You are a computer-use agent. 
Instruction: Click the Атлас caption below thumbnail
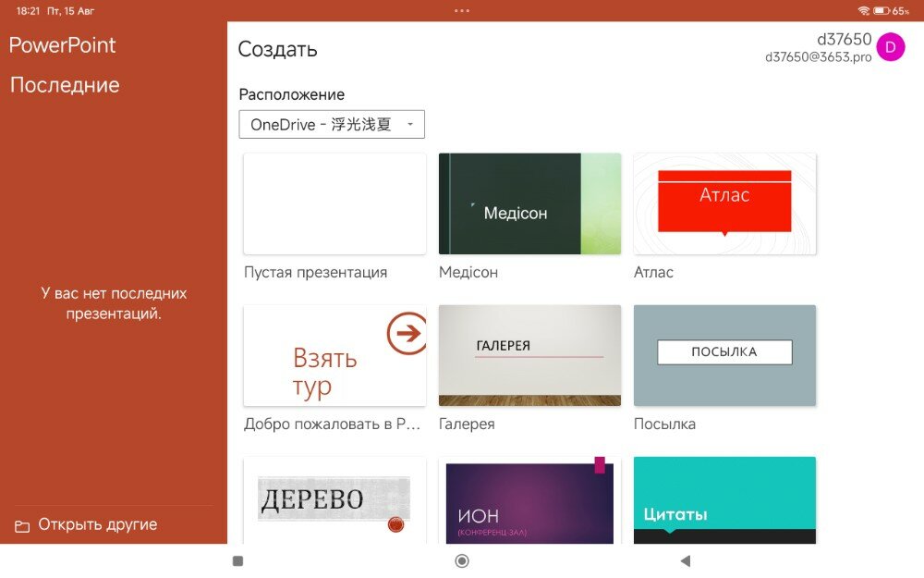tap(653, 273)
